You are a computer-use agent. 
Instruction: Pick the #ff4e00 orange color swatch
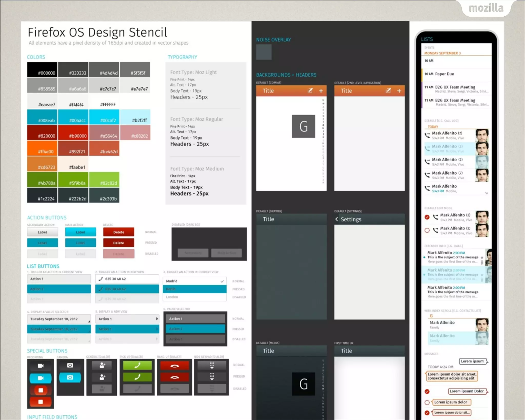[x=42, y=148]
